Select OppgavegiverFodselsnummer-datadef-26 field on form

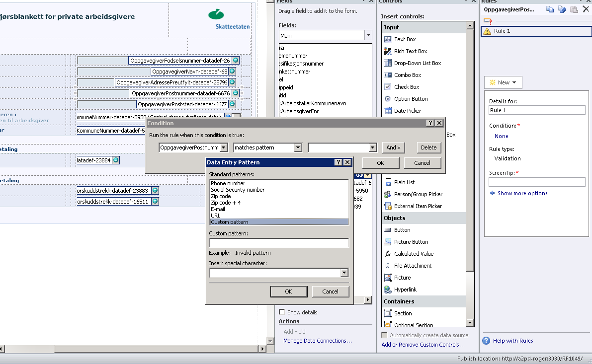[180, 61]
